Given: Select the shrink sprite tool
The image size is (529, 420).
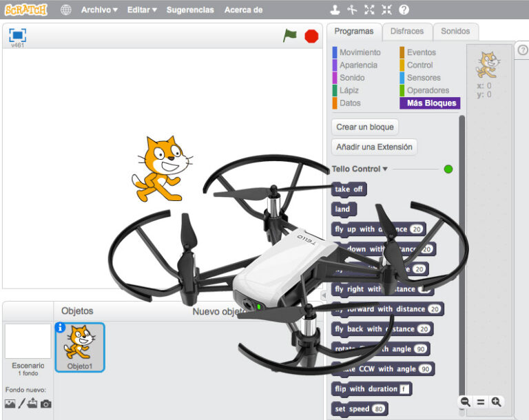Looking at the screenshot, I should click(386, 10).
